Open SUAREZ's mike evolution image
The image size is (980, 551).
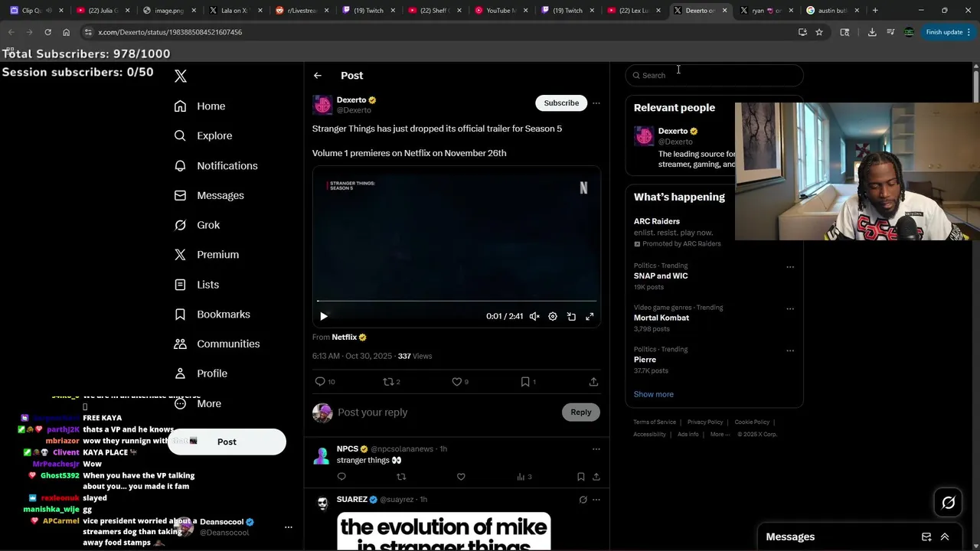click(444, 531)
